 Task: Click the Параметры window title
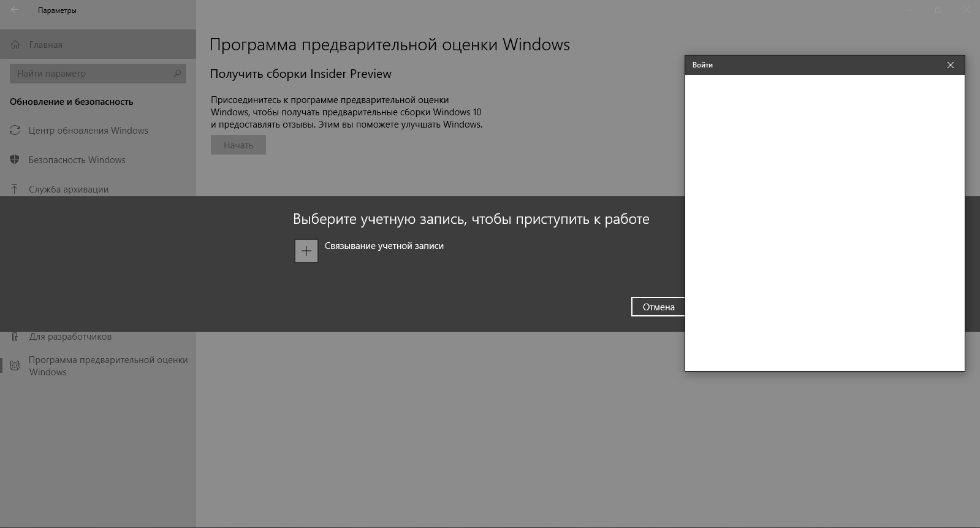57,10
